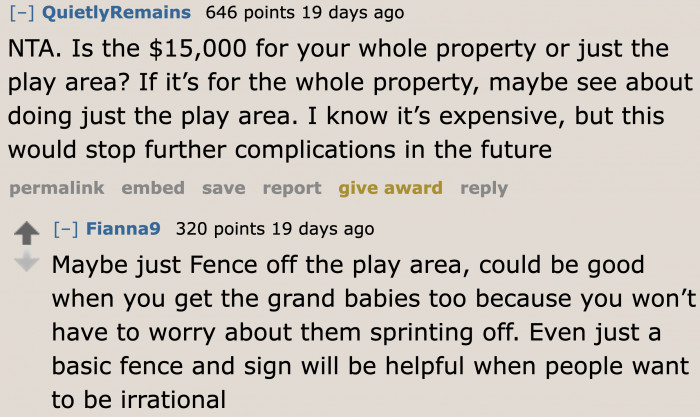Click the embed link under the comment
The width and height of the screenshot is (700, 417).
coord(153,188)
